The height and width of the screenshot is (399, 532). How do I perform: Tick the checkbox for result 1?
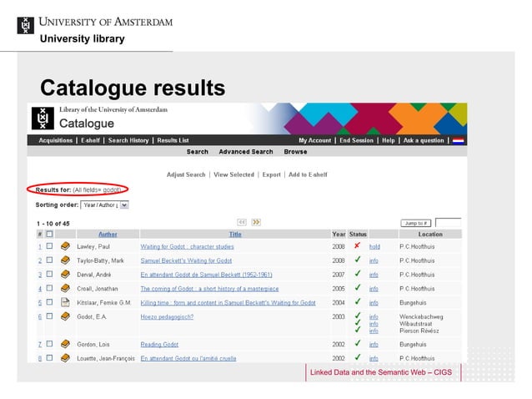click(49, 247)
